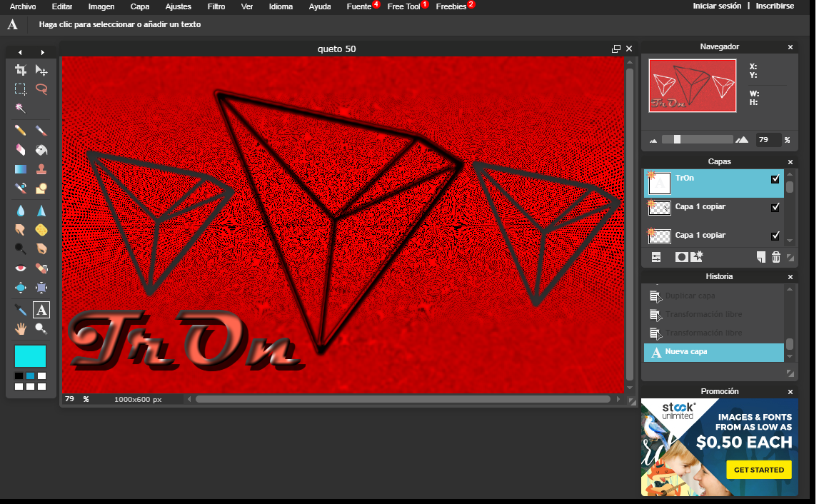824x504 pixels.
Task: Open the Ajustes menu
Action: pyautogui.click(x=178, y=6)
